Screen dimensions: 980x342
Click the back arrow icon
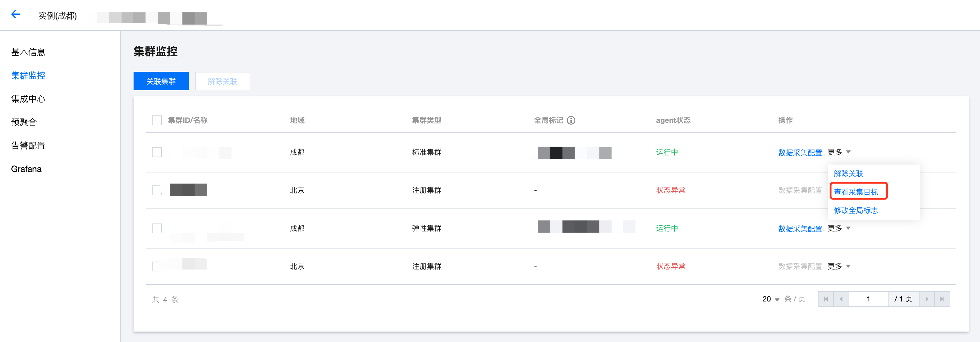[15, 14]
